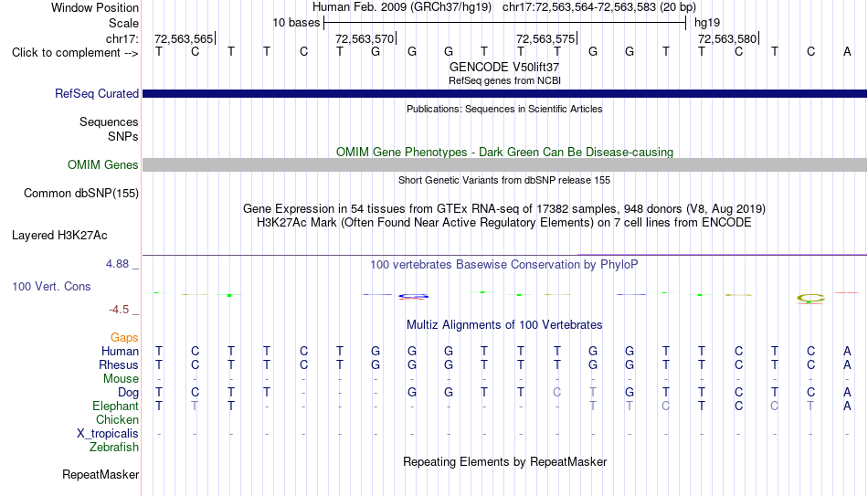The height and width of the screenshot is (496, 868).
Task: Click the A base in the Elephant alignment row
Action: [x=847, y=406]
